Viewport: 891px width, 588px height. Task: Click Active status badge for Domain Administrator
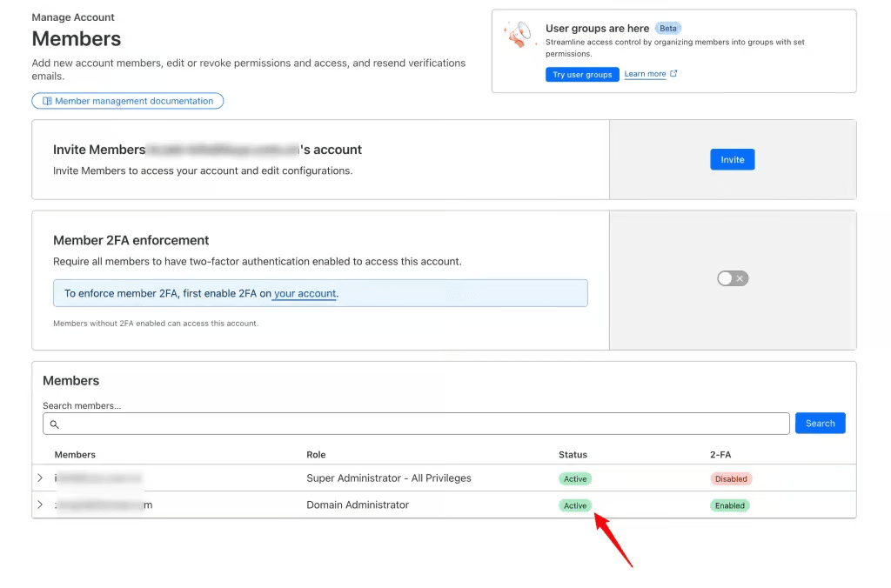575,505
